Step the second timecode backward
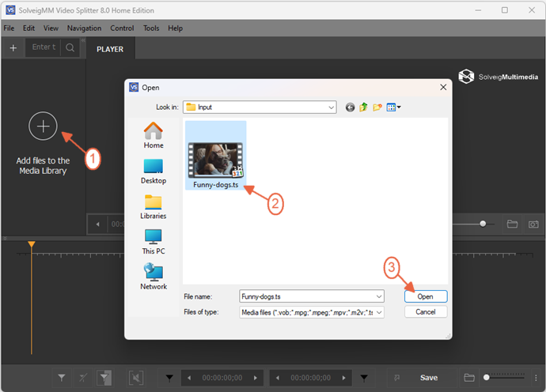 pos(278,378)
